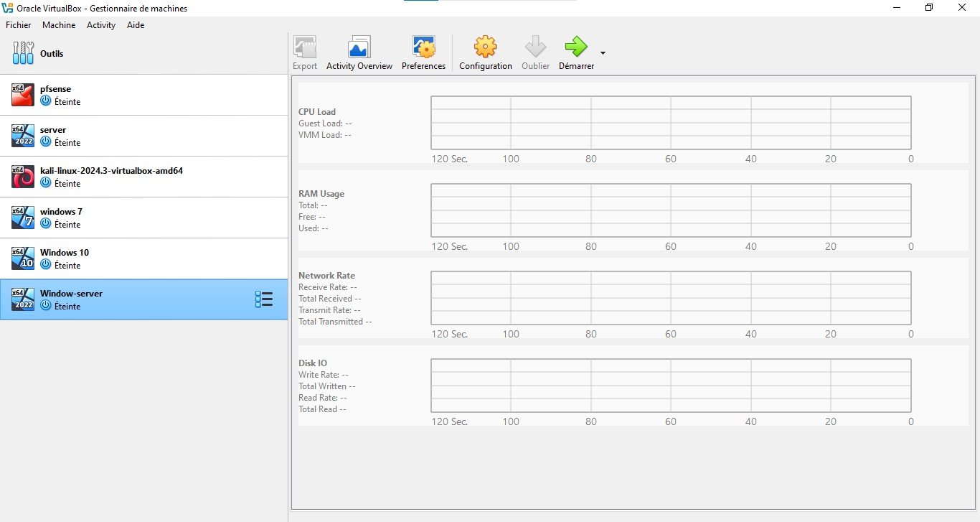Expand the Démarrer dropdown arrow
Viewport: 980px width, 522px height.
[x=603, y=53]
